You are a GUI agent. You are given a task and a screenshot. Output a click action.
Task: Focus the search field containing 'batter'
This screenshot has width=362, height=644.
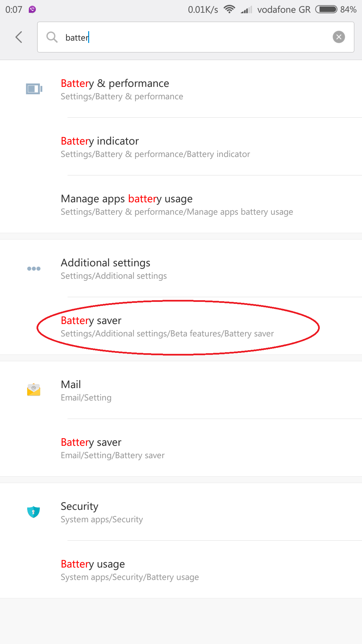point(196,37)
